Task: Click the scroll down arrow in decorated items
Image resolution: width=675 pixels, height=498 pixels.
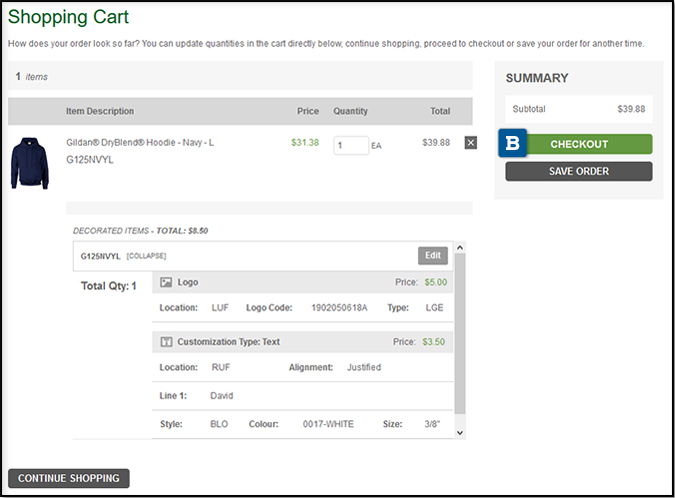Action: click(459, 433)
